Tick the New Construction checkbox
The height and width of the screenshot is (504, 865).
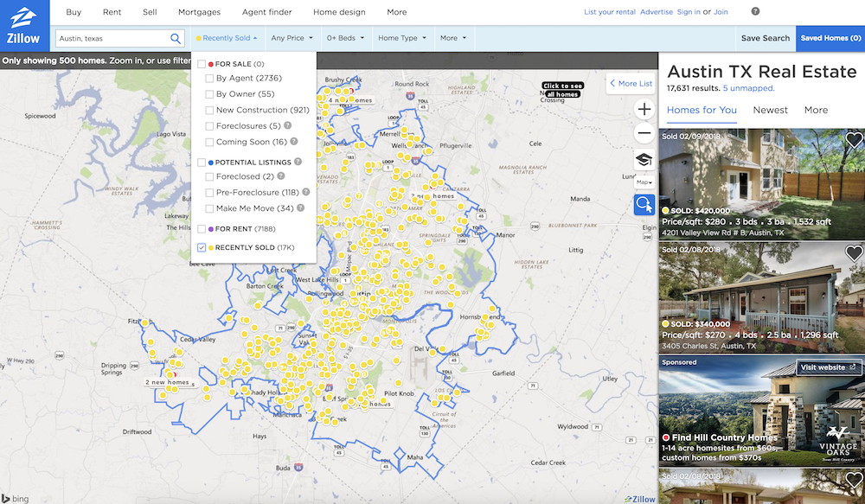coord(209,111)
